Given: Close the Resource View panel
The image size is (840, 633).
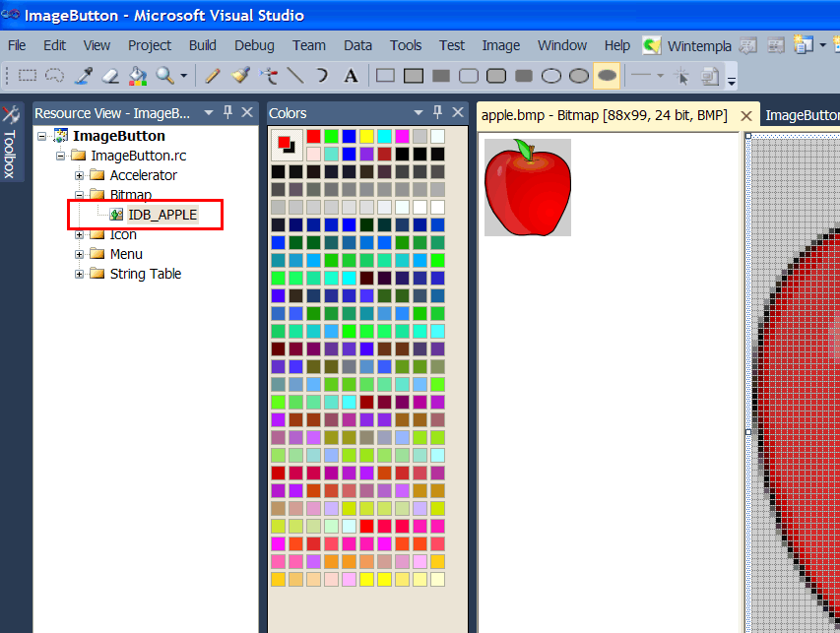Looking at the screenshot, I should [247, 112].
